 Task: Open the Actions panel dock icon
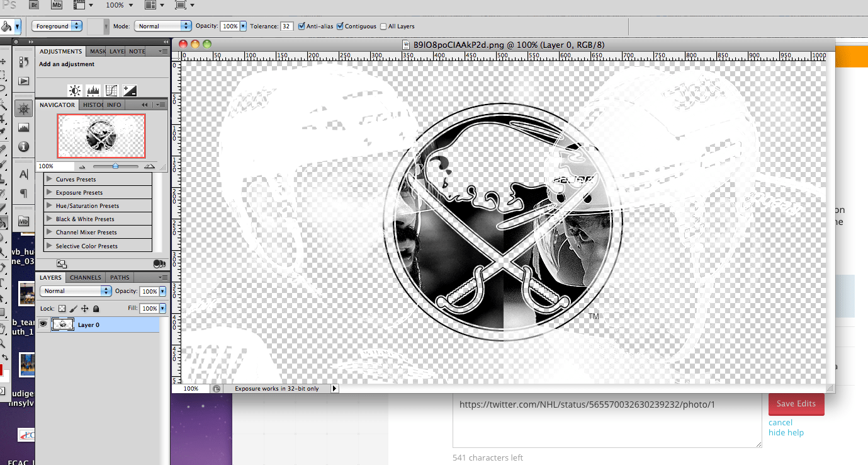(24, 81)
